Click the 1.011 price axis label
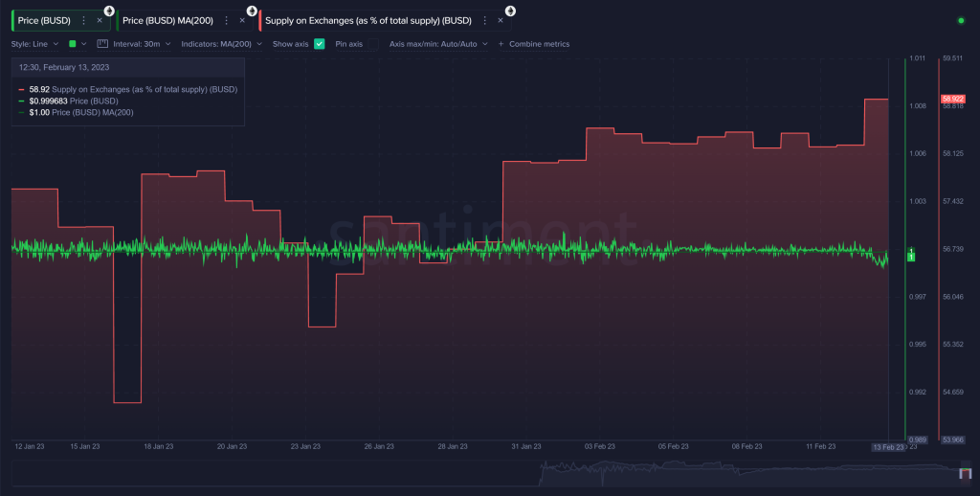Screen dimensions: 980x496 [x=917, y=58]
